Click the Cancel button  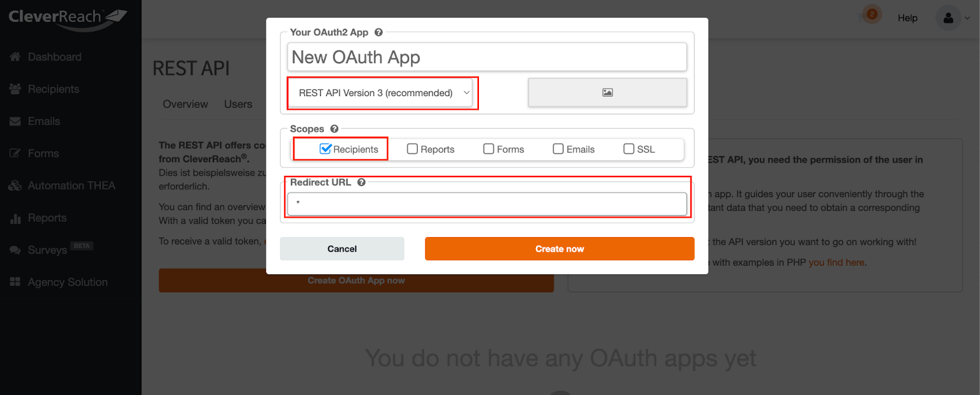(x=342, y=249)
